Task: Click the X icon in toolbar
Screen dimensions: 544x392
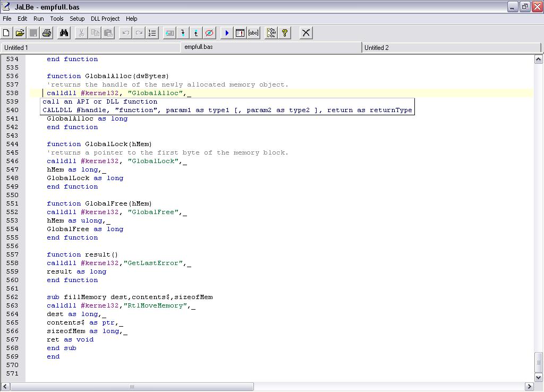Action: tap(306, 33)
